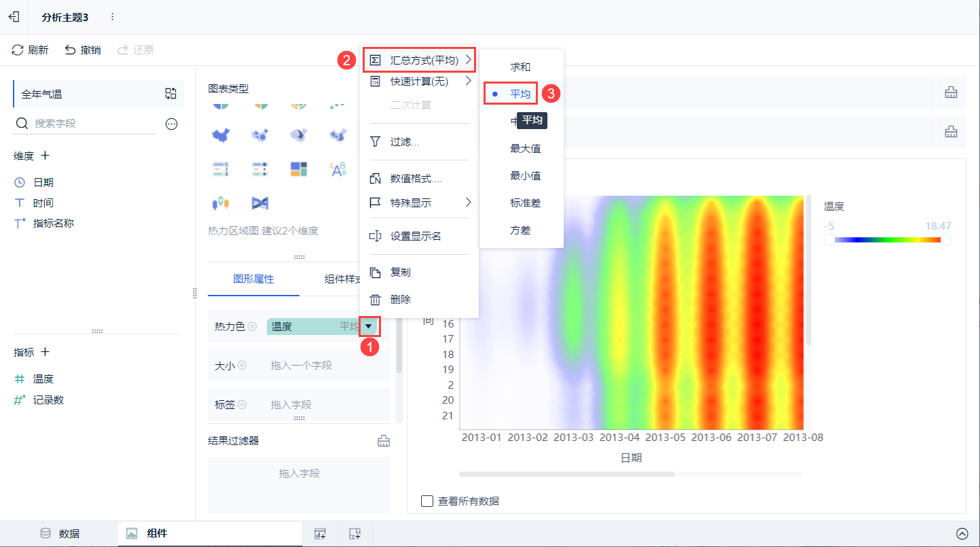This screenshot has width=980, height=547.
Task: Expand the 特殊显示 submenu
Action: point(419,202)
